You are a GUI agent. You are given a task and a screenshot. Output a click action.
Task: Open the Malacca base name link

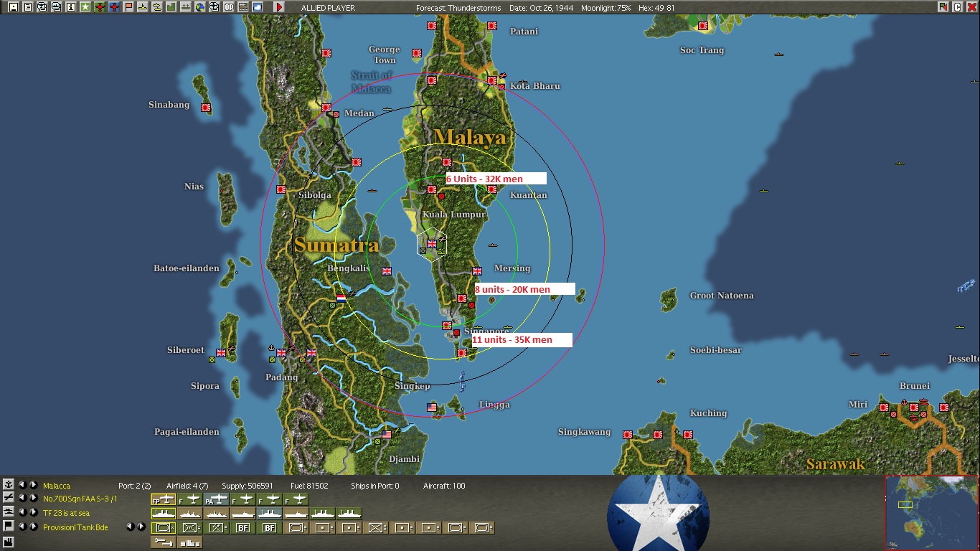[57, 486]
